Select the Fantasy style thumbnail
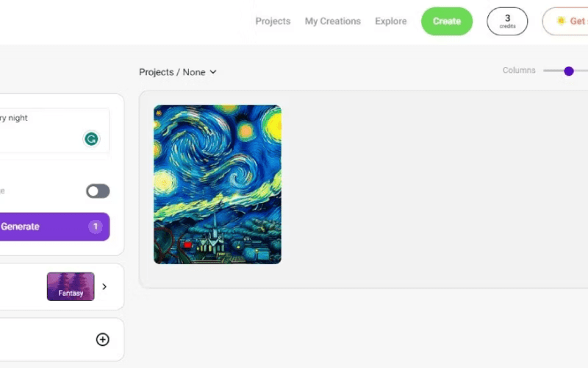 click(x=71, y=286)
